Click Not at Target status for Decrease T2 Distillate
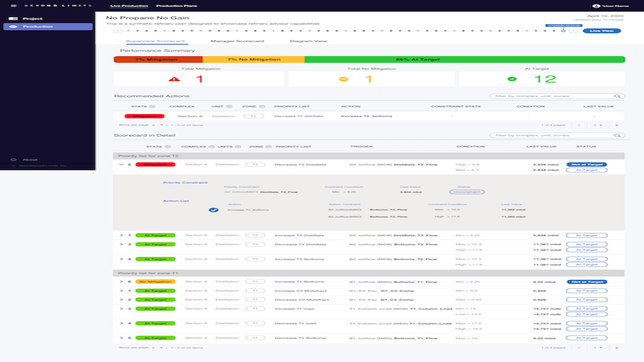Image resolution: width=644 pixels, height=362 pixels. pos(587,164)
